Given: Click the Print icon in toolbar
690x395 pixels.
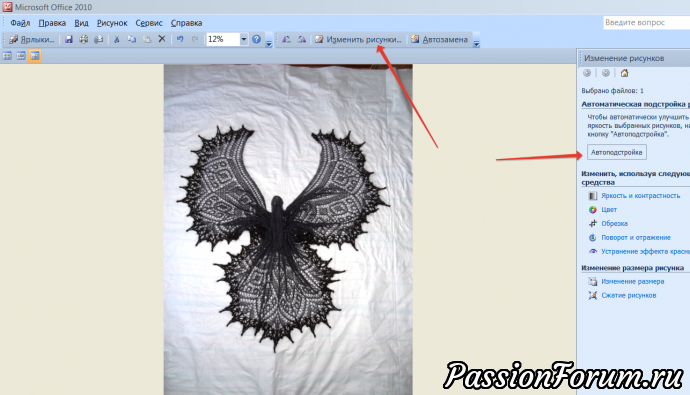Looking at the screenshot, I should point(84,40).
